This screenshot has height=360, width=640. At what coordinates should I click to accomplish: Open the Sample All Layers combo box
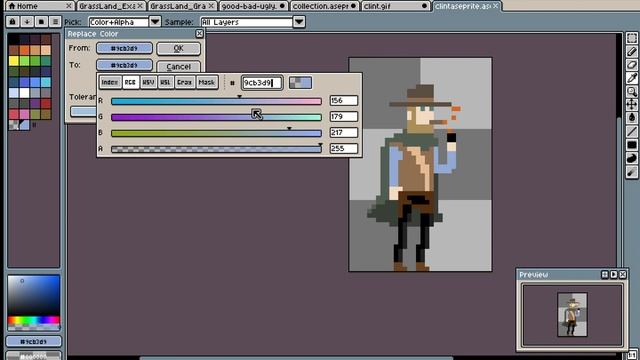(247, 22)
